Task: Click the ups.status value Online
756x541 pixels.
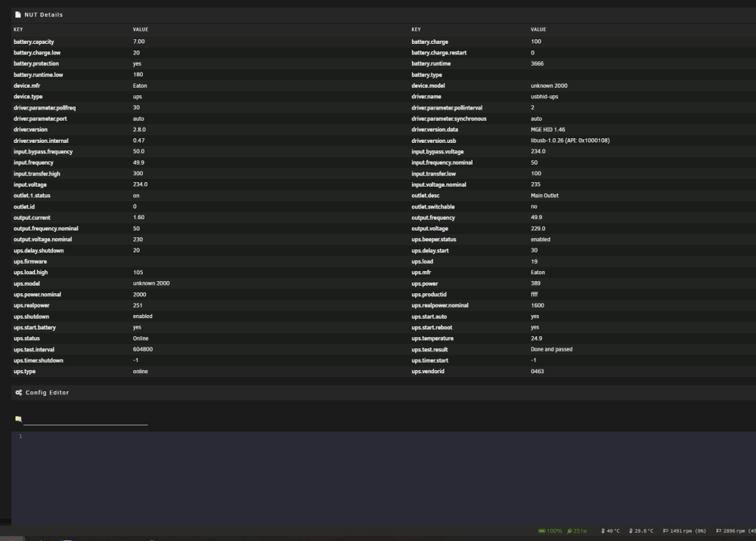Action: click(141, 339)
